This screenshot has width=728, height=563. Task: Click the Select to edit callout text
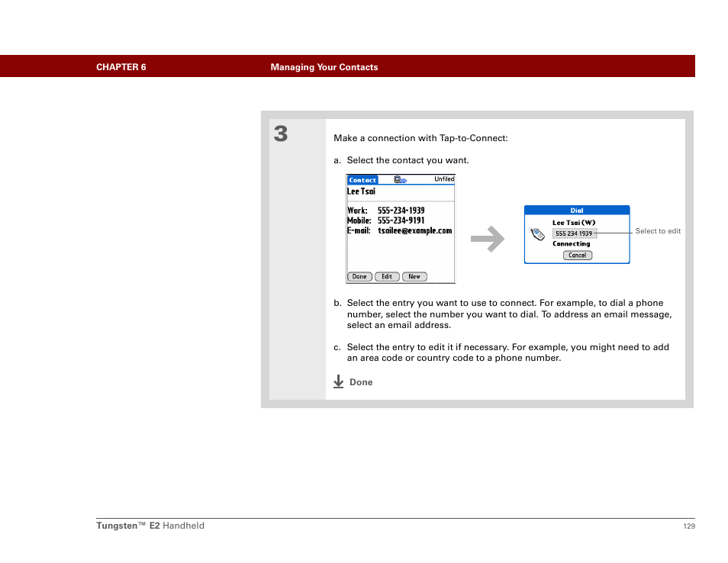[x=658, y=231]
